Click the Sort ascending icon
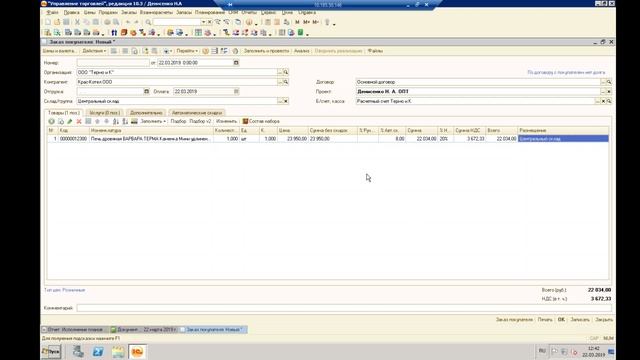 coord(116,121)
